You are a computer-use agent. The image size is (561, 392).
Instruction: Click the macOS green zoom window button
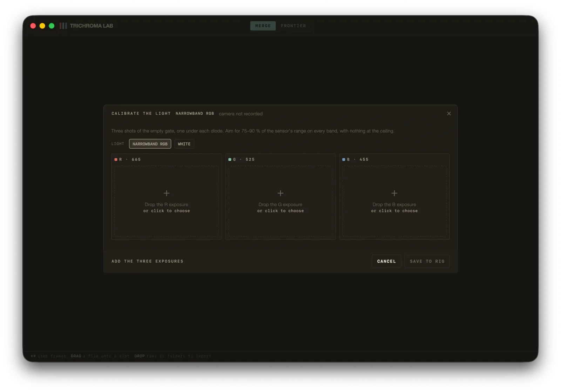tap(52, 26)
